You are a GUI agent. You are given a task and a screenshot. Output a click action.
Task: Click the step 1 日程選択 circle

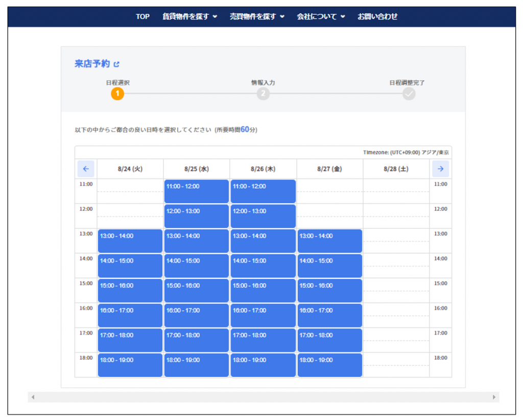coord(117,94)
